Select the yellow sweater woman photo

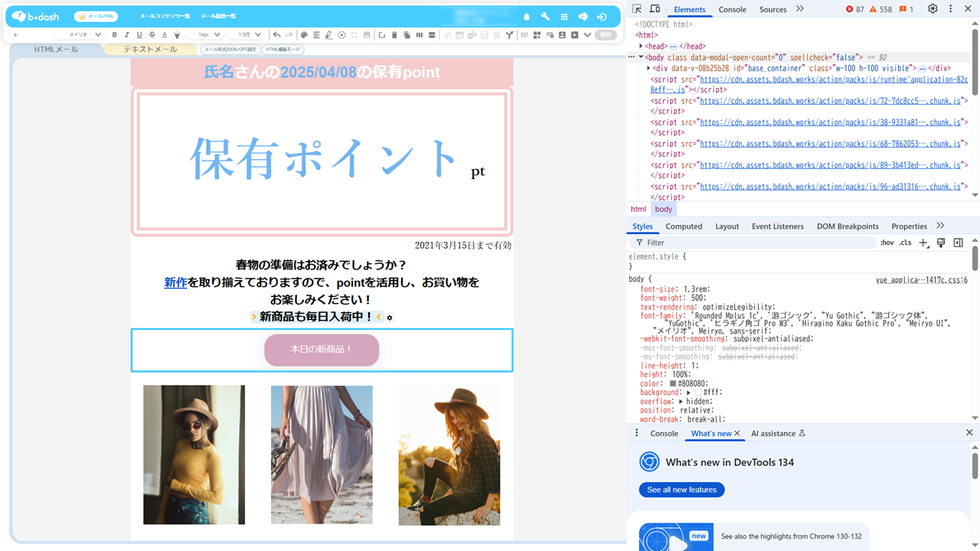pos(194,455)
